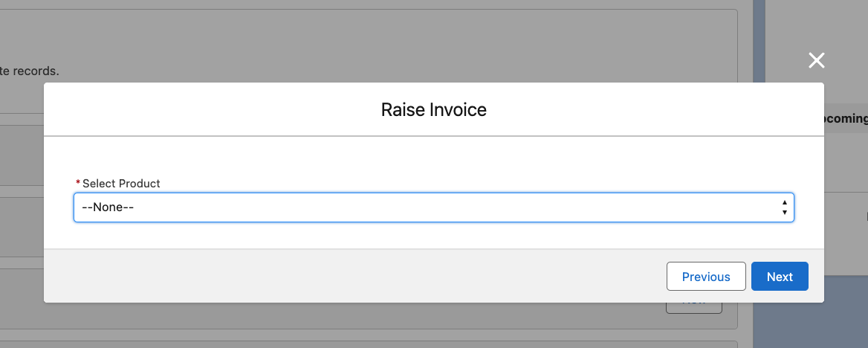Click the --None-- placeholder value
Screen dimensions: 868x348
(108, 207)
